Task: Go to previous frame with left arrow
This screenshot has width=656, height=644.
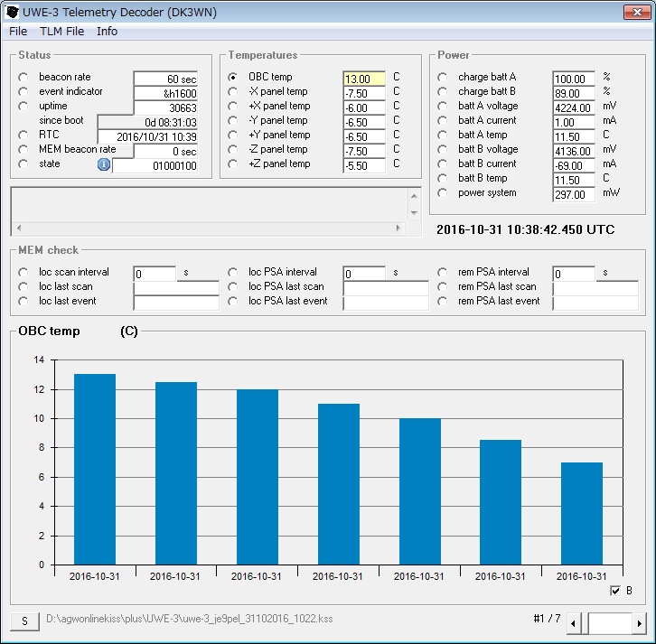Action: click(x=573, y=623)
